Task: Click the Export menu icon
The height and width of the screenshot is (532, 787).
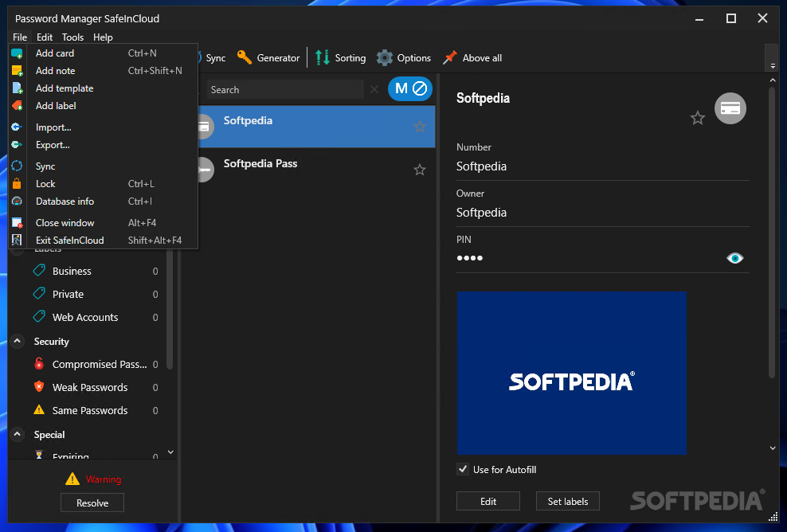Action: click(17, 145)
